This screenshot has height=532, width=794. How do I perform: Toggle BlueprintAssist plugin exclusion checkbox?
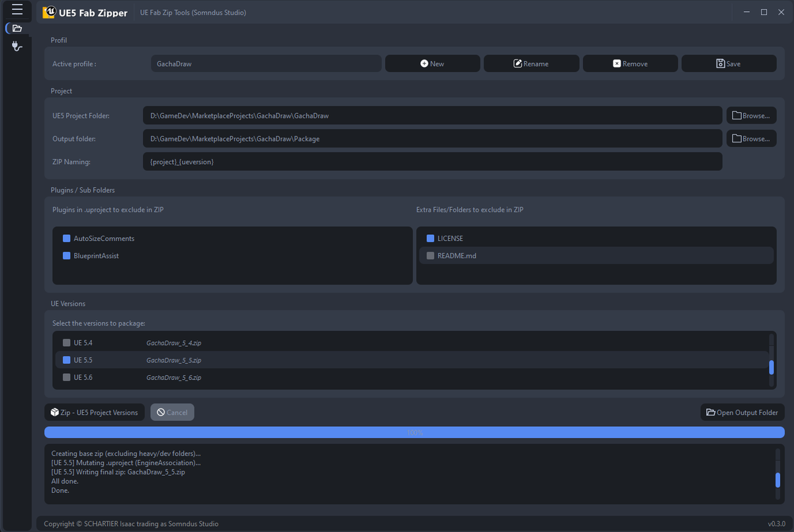tap(66, 255)
